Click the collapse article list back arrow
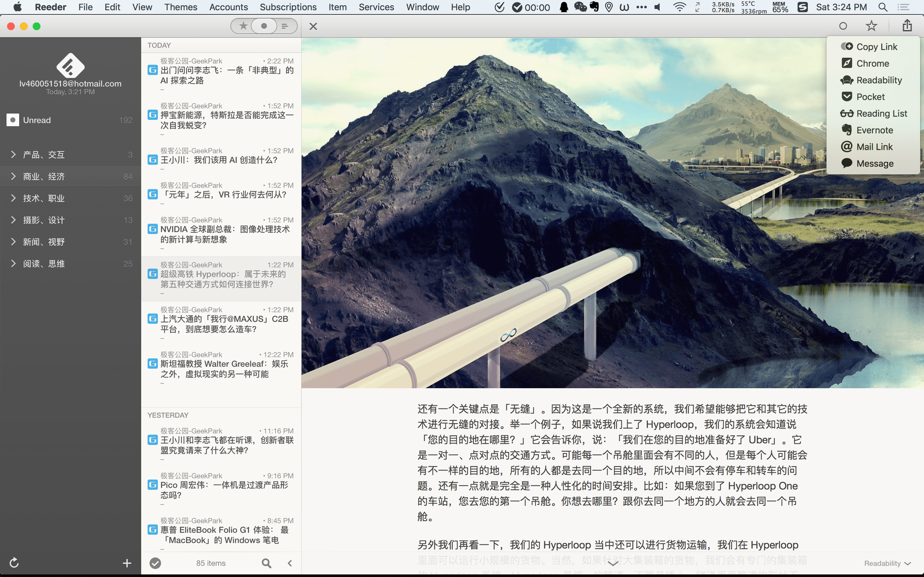The width and height of the screenshot is (924, 577). point(290,563)
